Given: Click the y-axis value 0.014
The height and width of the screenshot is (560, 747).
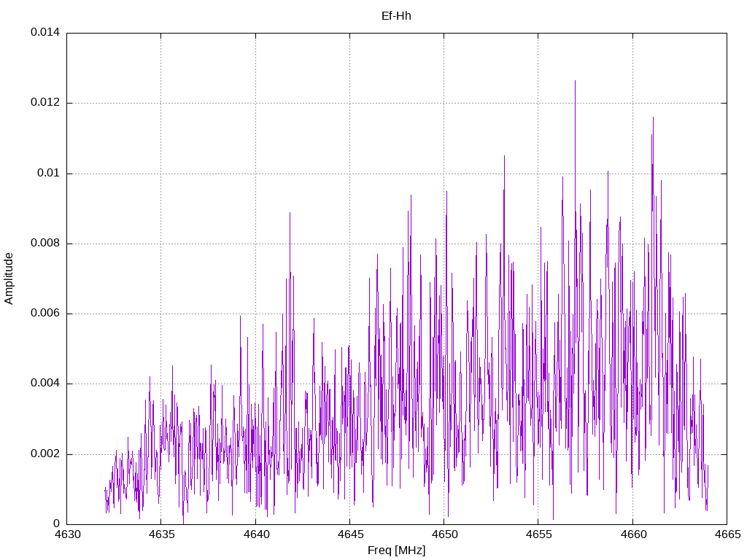Looking at the screenshot, I should [x=45, y=32].
